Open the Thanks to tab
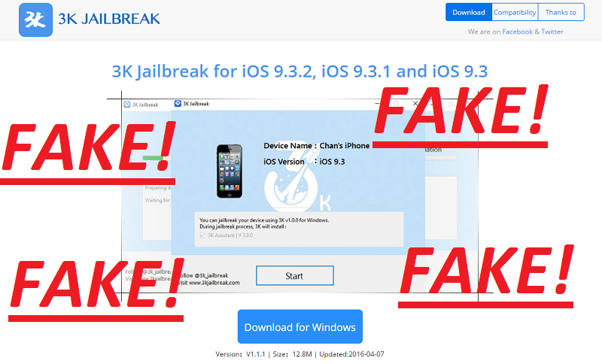 point(561,12)
